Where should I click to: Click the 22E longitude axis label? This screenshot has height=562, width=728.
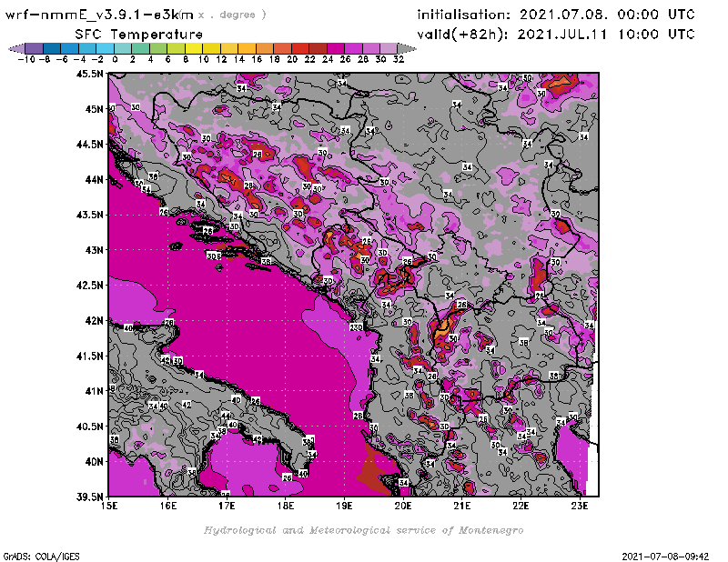(x=521, y=506)
